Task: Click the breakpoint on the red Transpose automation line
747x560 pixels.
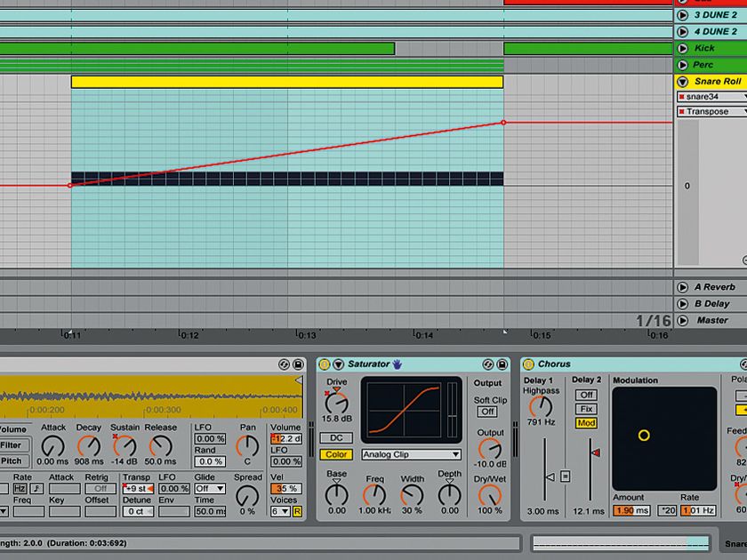Action: pos(502,123)
